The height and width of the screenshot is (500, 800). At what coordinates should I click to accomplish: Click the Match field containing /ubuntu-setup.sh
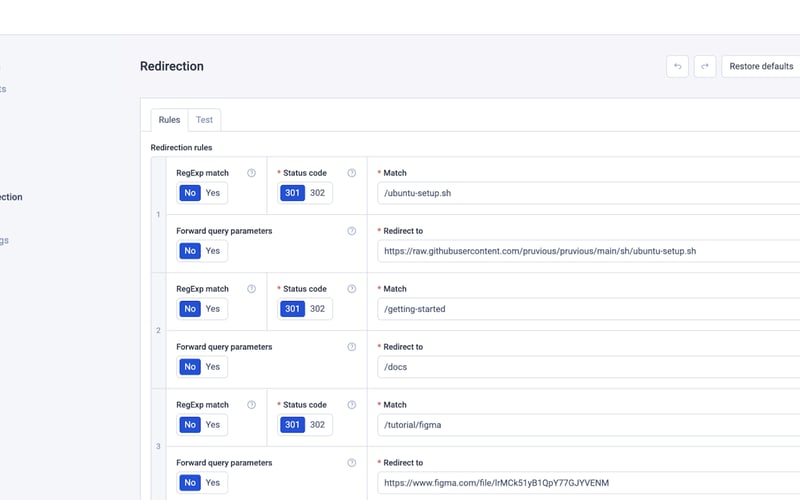click(x=590, y=193)
